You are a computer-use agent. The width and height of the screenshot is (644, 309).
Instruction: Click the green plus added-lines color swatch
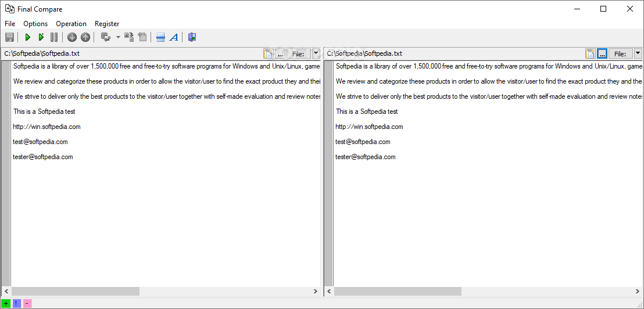6,304
